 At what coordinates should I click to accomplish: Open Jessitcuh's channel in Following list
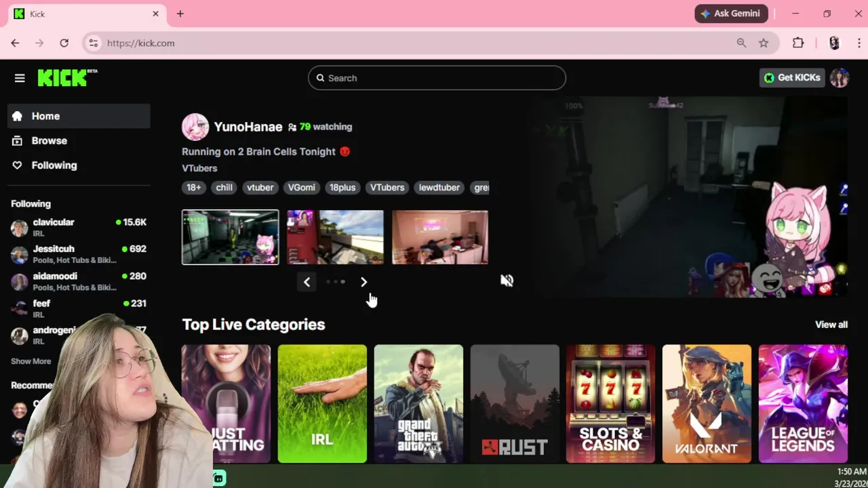79,254
